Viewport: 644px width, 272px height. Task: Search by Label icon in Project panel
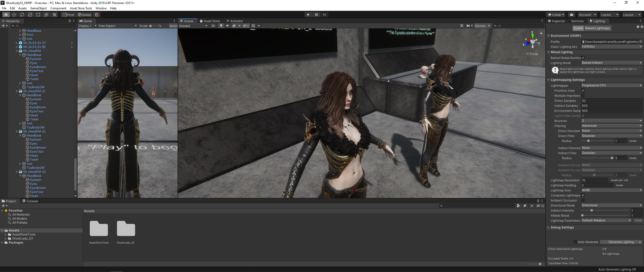coord(525,206)
